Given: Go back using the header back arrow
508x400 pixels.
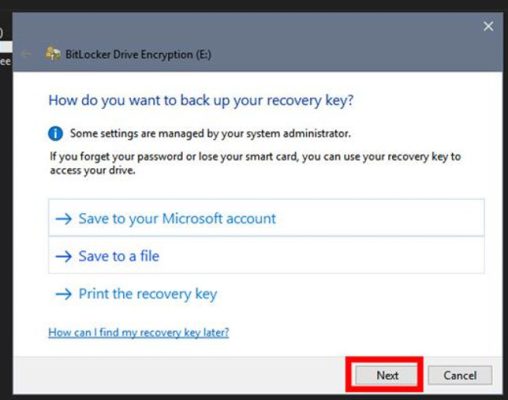Looking at the screenshot, I should pos(26,54).
